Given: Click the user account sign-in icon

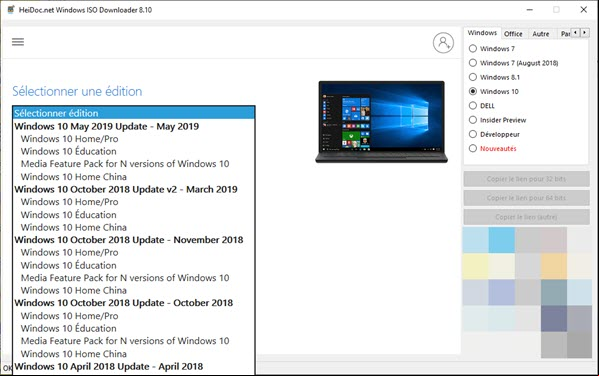Looking at the screenshot, I should pos(443,43).
